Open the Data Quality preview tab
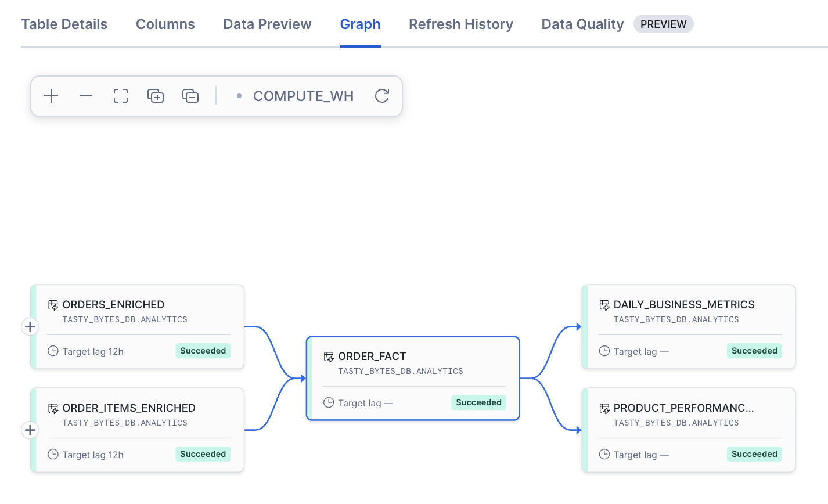Viewport: 828px width, 504px height. (x=582, y=24)
